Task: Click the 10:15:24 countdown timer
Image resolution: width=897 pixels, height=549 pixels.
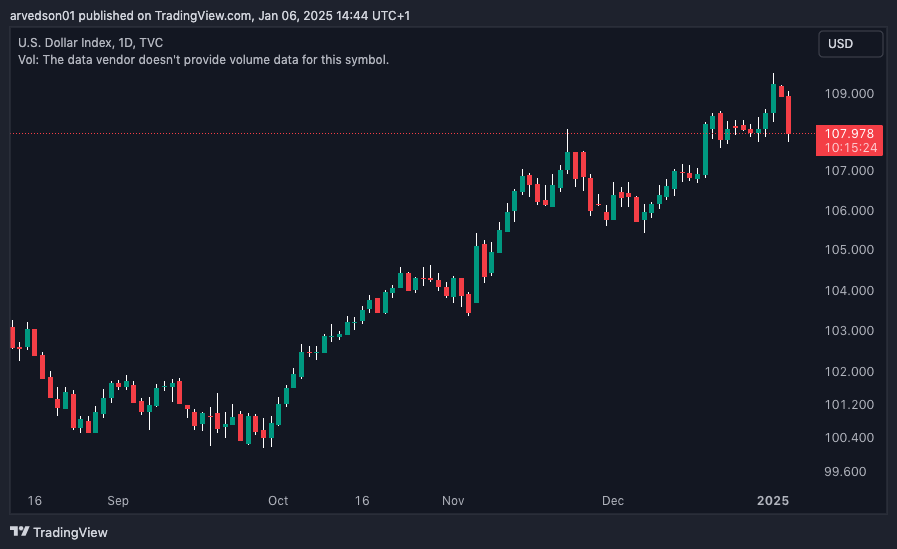Action: click(851, 148)
